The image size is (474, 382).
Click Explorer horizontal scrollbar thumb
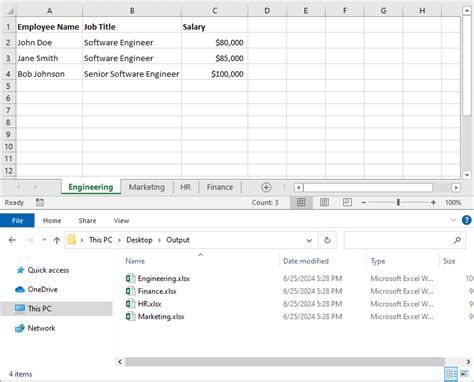[x=285, y=362]
